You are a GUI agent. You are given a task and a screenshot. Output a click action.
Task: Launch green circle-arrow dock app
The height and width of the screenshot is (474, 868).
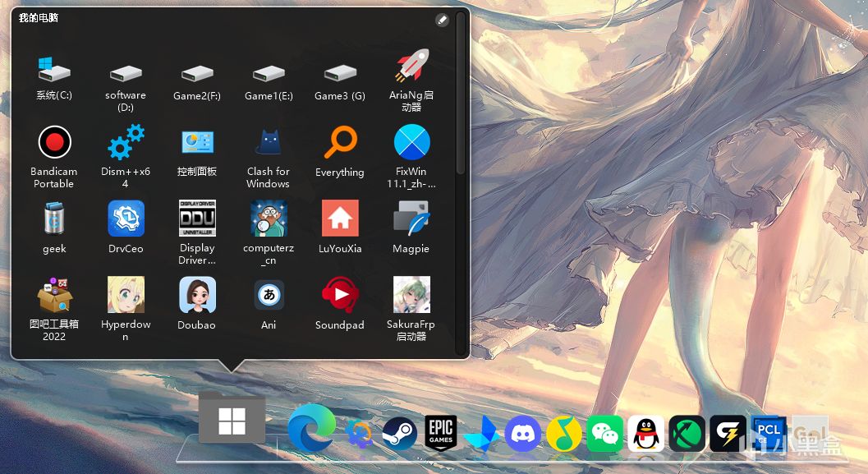687,433
